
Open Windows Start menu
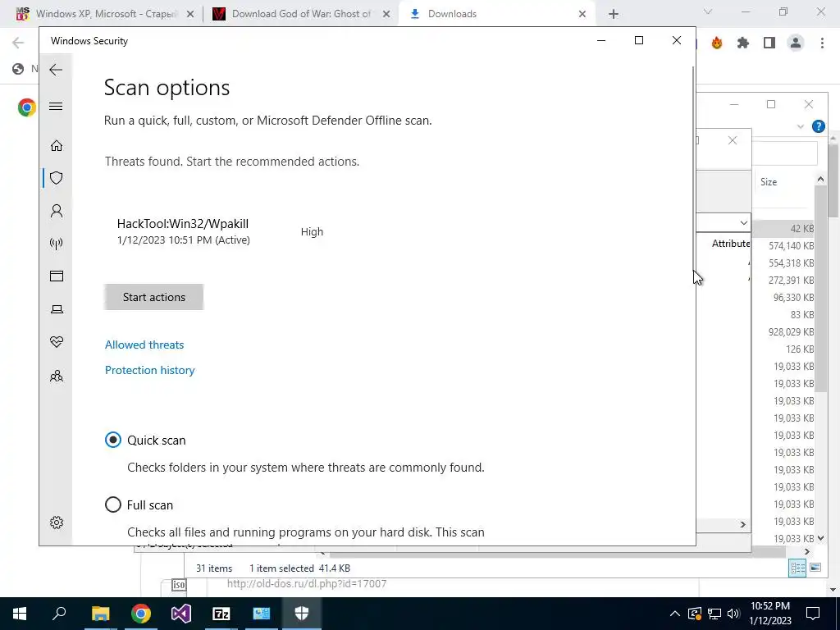(20, 614)
